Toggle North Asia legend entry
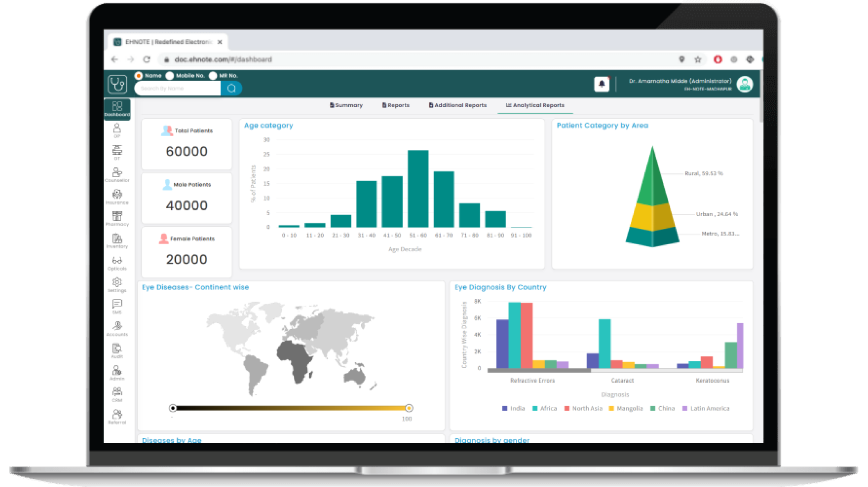868x487 pixels. tap(583, 408)
